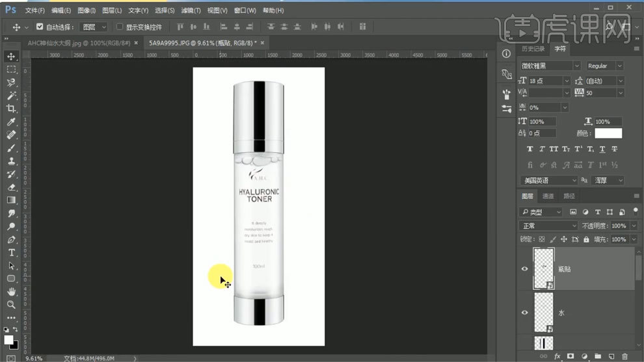644x362 pixels.
Task: Select the Gradient tool
Action: tap(11, 200)
